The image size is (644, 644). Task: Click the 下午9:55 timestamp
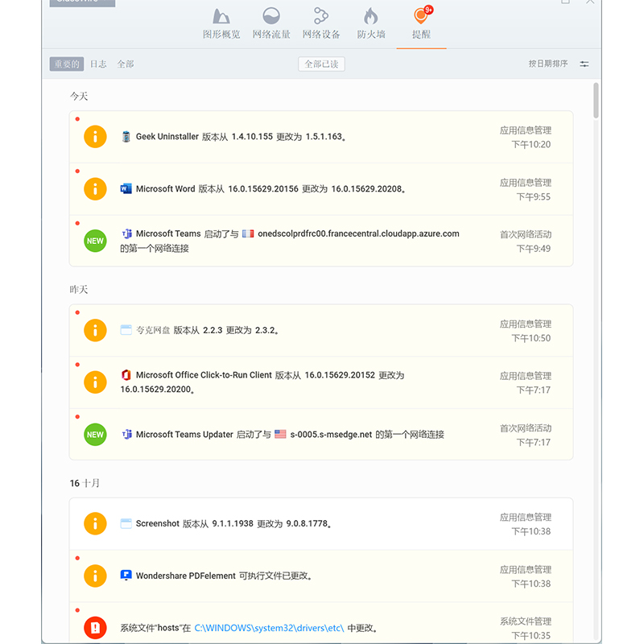click(x=534, y=196)
